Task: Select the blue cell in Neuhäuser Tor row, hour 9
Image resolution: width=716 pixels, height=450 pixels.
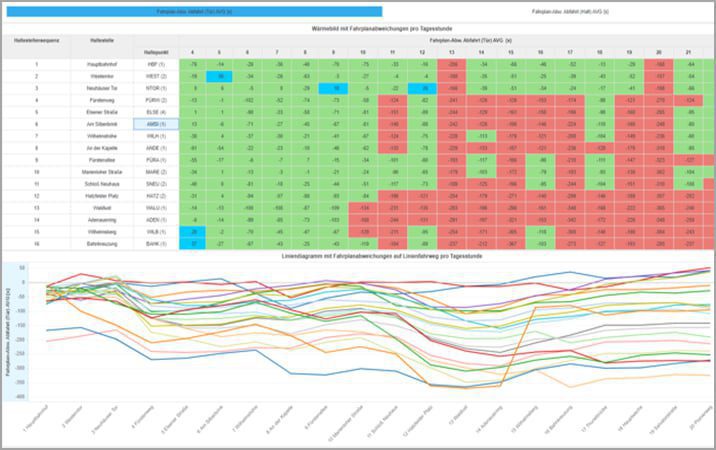Action: [333, 88]
